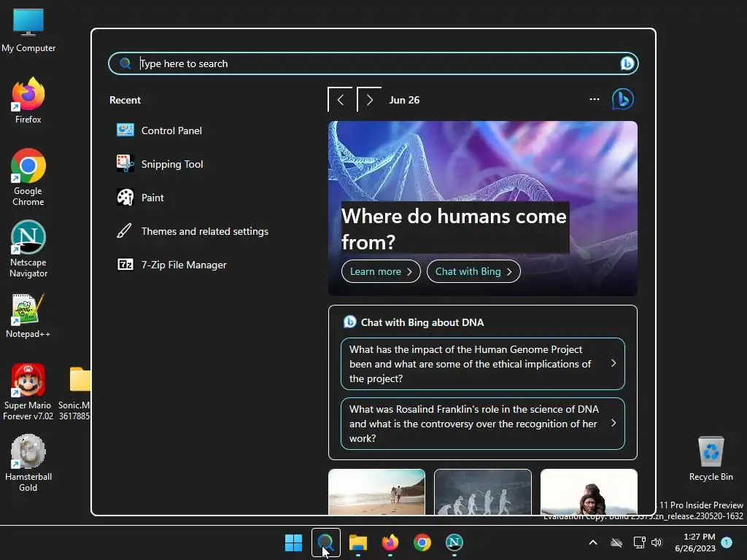747x560 pixels.
Task: Click Learn more button
Action: pos(381,271)
